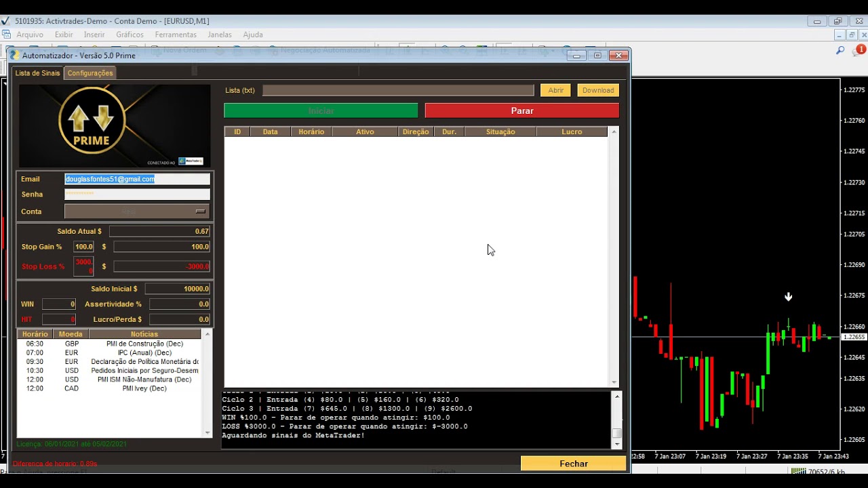Expand the Conta dropdown
The image size is (868, 488).
coord(137,211)
